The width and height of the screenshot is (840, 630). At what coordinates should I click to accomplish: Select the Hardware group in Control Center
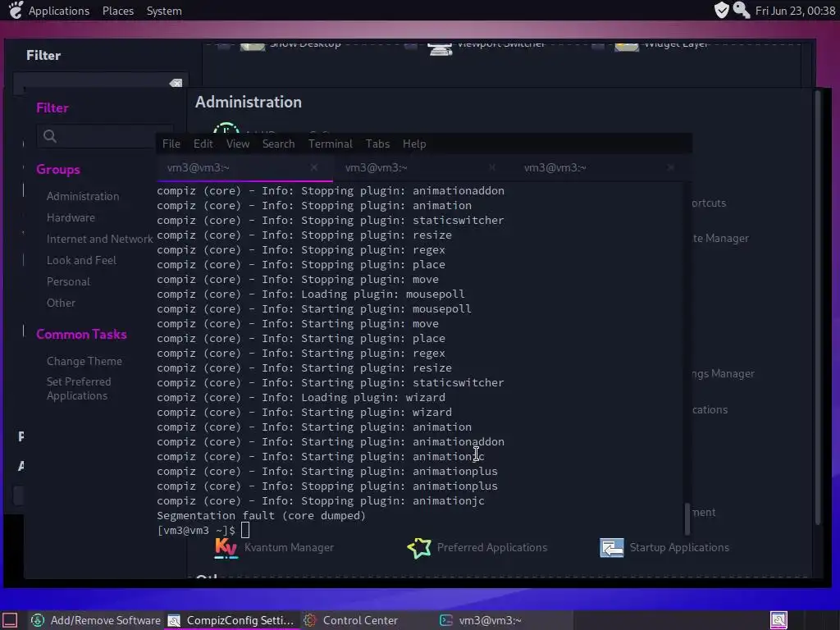(x=71, y=217)
